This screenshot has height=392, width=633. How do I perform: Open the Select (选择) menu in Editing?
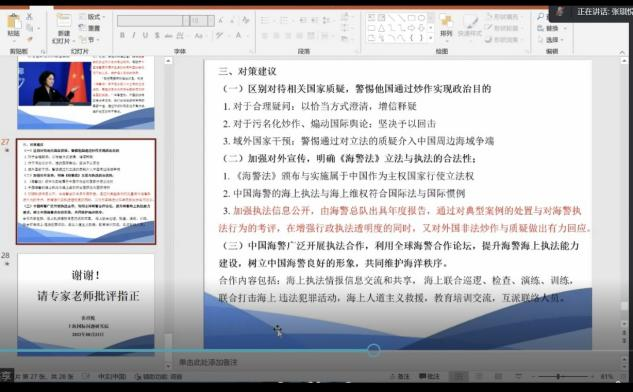click(551, 40)
